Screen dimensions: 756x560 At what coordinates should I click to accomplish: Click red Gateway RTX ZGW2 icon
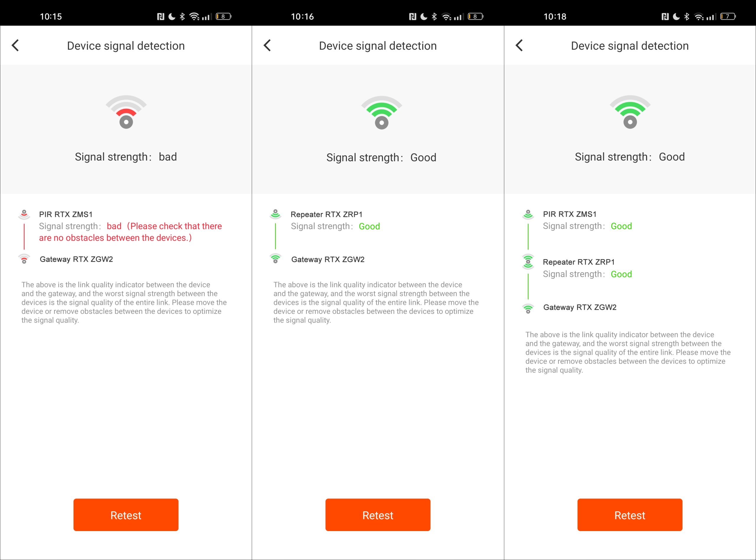24,259
